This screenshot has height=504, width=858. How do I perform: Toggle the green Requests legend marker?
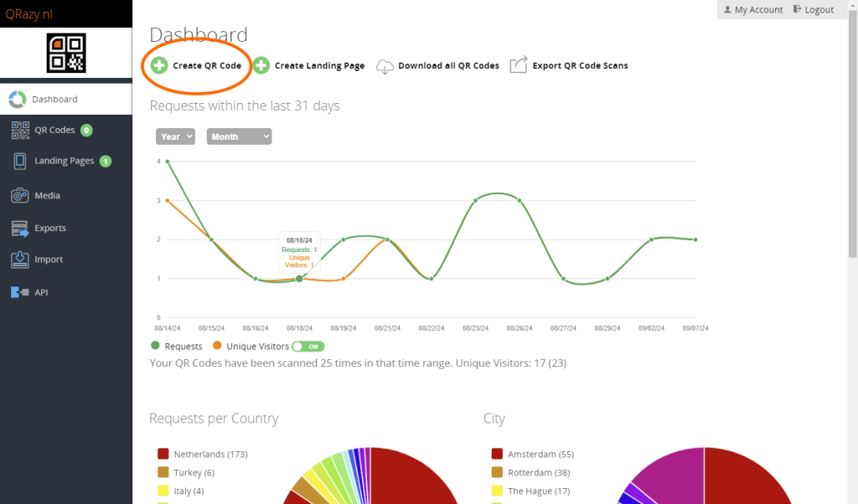(x=155, y=346)
